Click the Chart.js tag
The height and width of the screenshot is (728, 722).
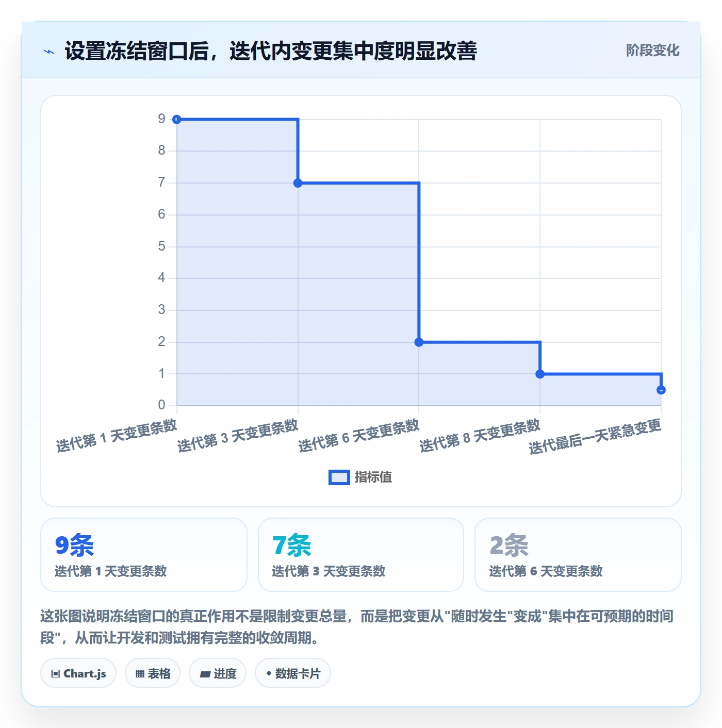coord(78,673)
